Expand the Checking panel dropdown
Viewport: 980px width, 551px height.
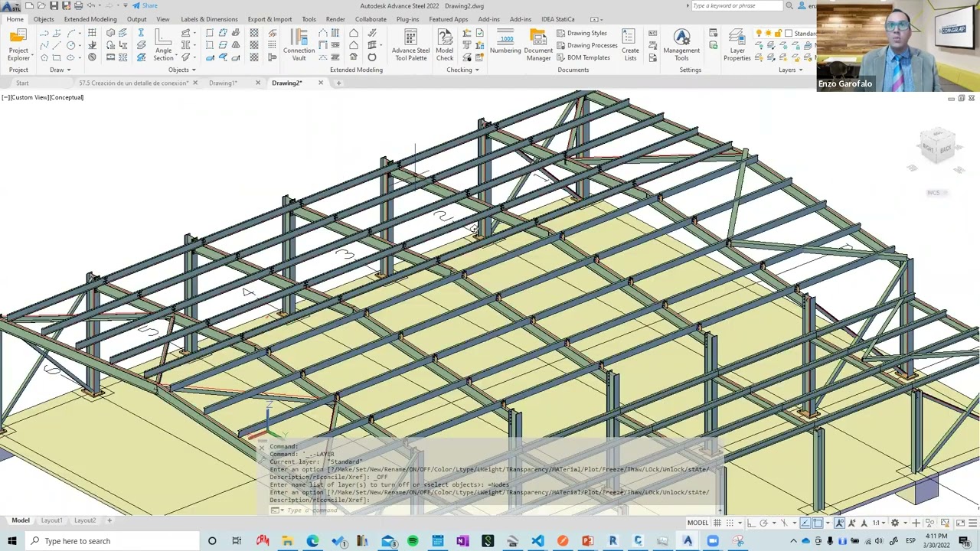click(462, 70)
